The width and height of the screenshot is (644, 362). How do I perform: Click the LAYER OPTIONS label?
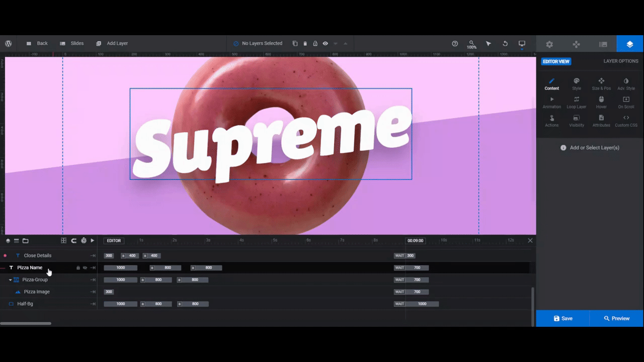point(620,61)
